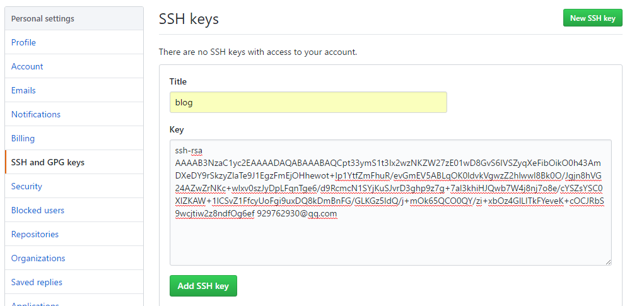This screenshot has width=644, height=306.
Task: Click the SSH keys page heading
Action: tap(189, 19)
